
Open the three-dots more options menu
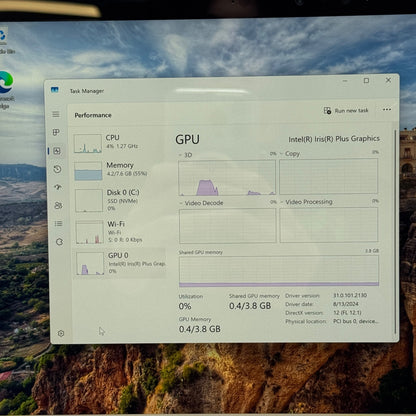point(387,109)
